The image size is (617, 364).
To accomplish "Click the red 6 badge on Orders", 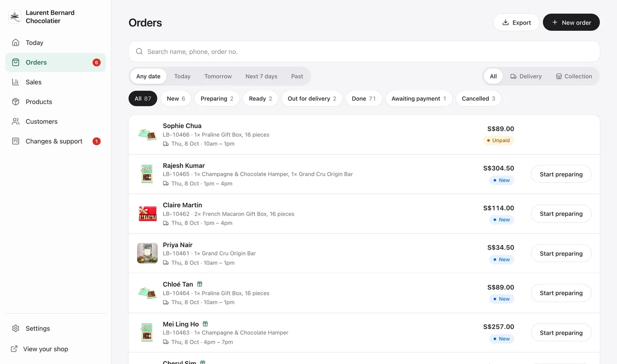I will click(x=97, y=63).
